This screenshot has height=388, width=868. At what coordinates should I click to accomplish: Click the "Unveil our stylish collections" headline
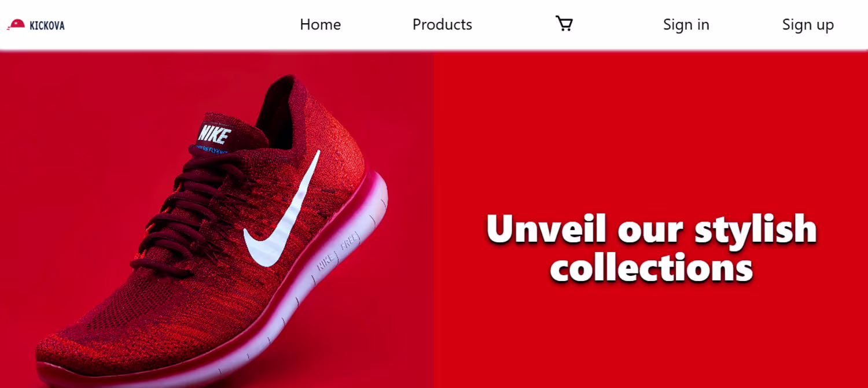(x=651, y=247)
